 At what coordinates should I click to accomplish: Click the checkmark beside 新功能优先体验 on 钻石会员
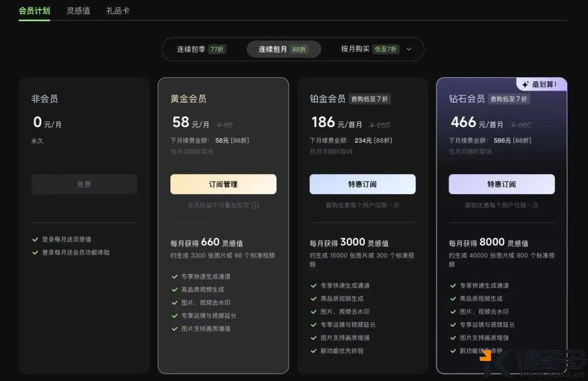[x=453, y=350]
